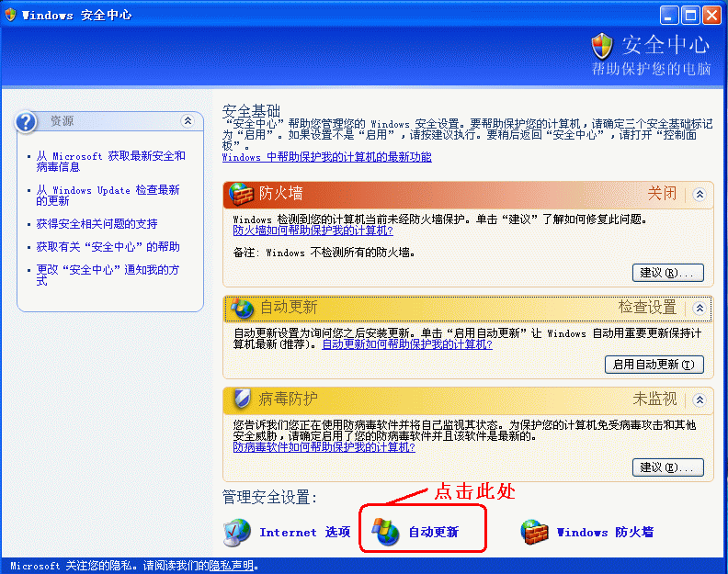Maximize the Windows 安全中心 window
728x574 pixels.
click(690, 16)
